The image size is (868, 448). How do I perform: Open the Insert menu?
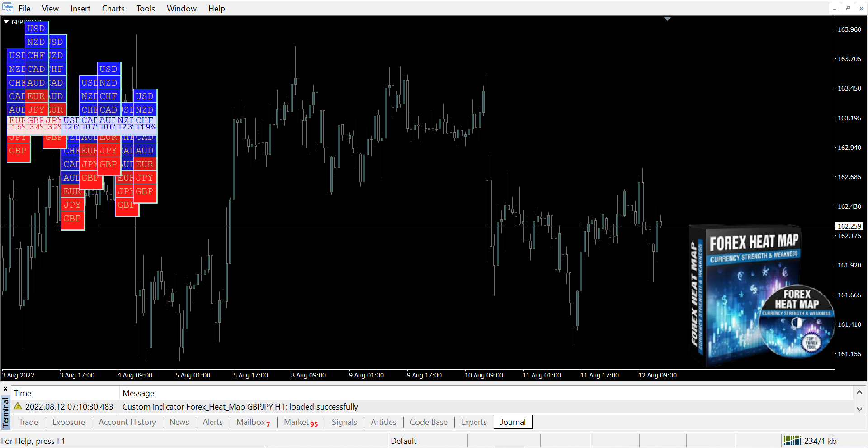80,8
